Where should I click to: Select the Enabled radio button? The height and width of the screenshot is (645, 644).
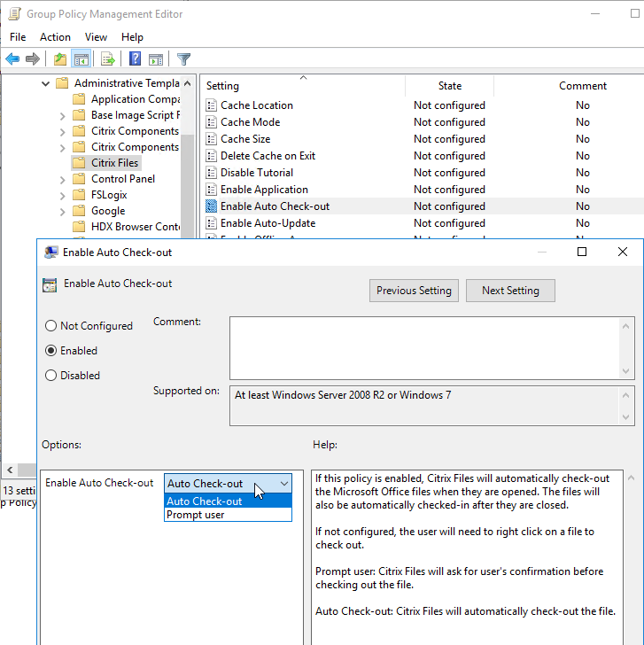click(x=50, y=351)
